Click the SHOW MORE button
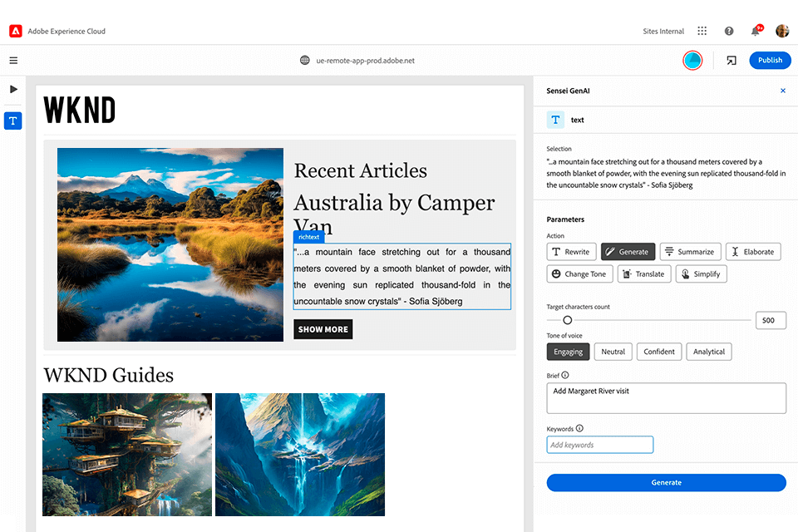Image resolution: width=798 pixels, height=532 pixels. [323, 329]
